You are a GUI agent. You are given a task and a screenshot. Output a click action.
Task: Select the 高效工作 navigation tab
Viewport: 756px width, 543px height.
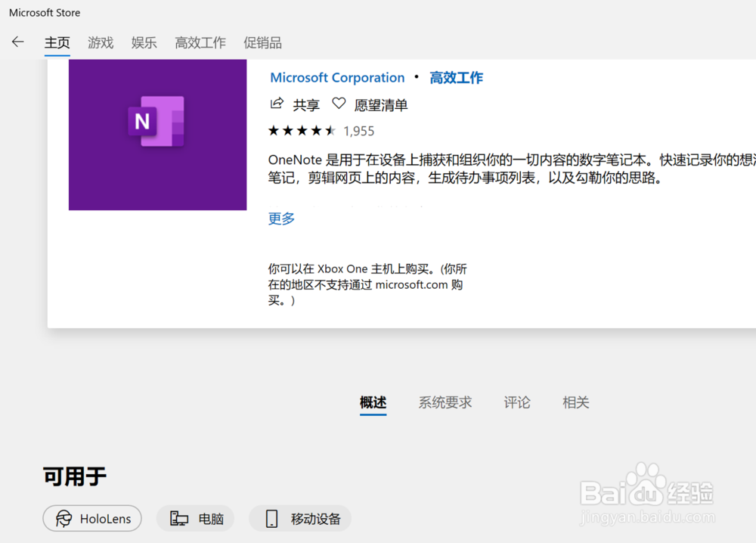[200, 42]
